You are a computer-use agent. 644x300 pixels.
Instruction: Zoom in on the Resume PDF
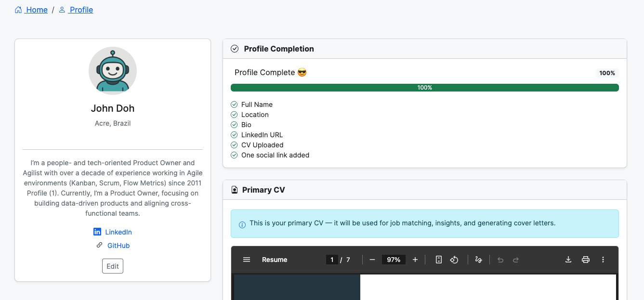pos(415,260)
